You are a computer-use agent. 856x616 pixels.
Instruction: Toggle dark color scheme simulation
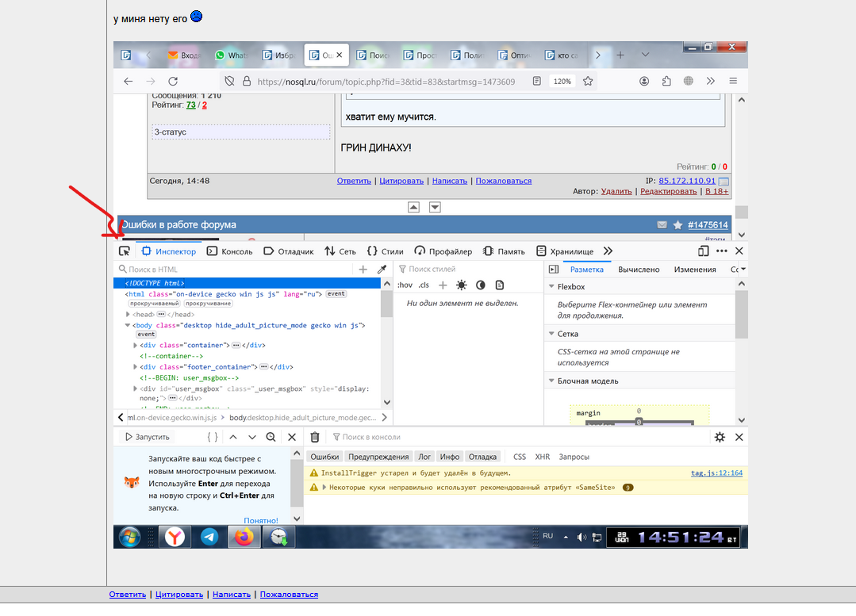pyautogui.click(x=481, y=285)
